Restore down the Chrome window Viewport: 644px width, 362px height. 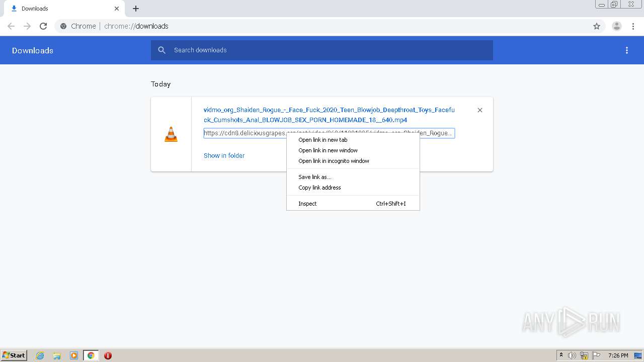(614, 4)
